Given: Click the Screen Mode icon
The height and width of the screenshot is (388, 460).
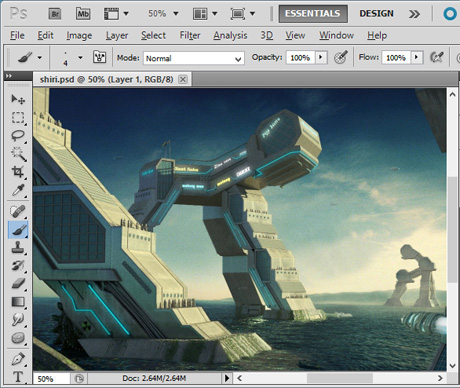Looking at the screenshot, I should tap(237, 14).
